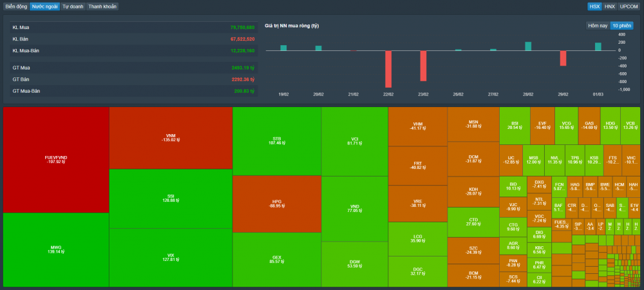Click the 23/02 red bar in chart

click(x=423, y=66)
